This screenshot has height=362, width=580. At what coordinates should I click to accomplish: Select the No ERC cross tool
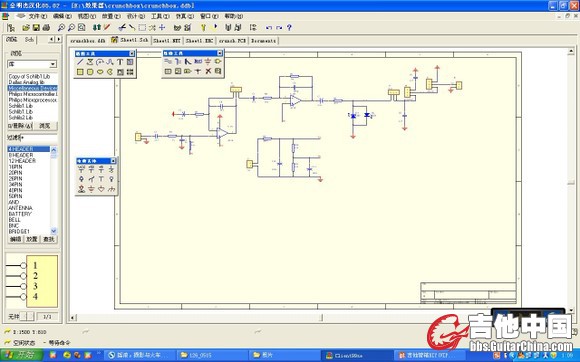pos(208,71)
